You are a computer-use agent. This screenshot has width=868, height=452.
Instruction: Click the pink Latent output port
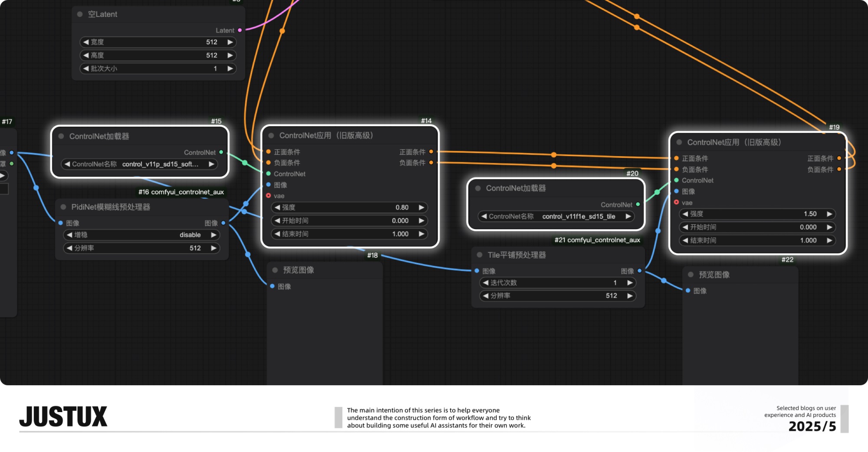pyautogui.click(x=240, y=30)
